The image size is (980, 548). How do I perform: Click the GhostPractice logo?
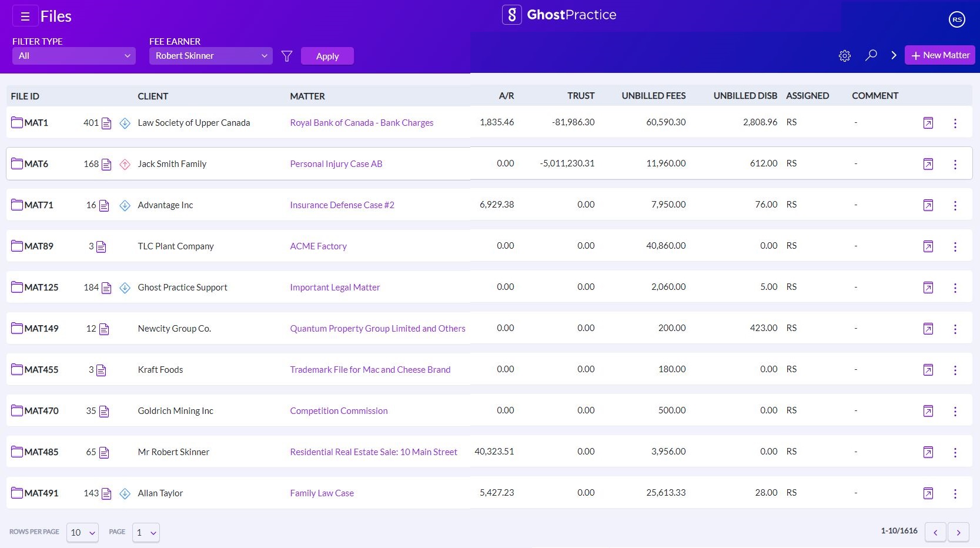click(559, 15)
